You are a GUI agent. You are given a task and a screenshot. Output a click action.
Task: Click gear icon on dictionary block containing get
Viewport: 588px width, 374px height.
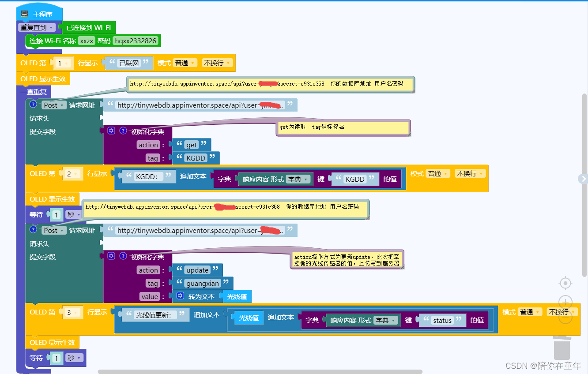click(x=111, y=131)
